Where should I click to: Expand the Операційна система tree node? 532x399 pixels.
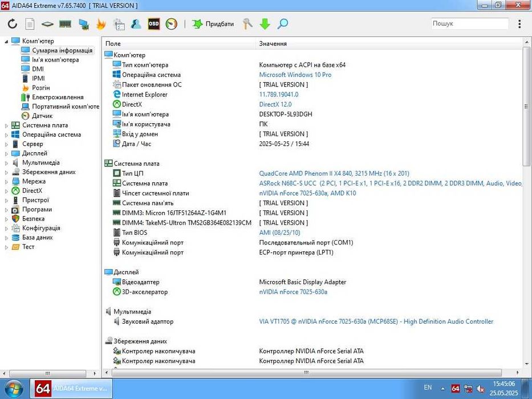coord(6,135)
